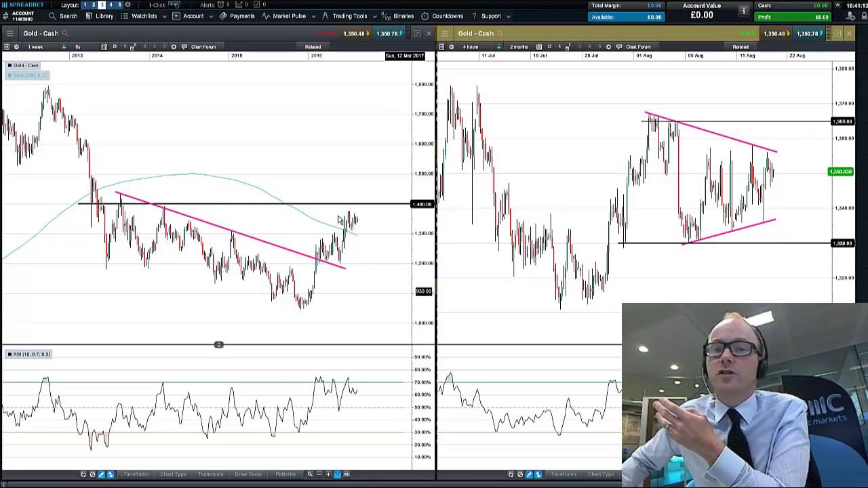Screen dimensions: 868x488
Task: Open the Search tool
Action: tap(63, 16)
